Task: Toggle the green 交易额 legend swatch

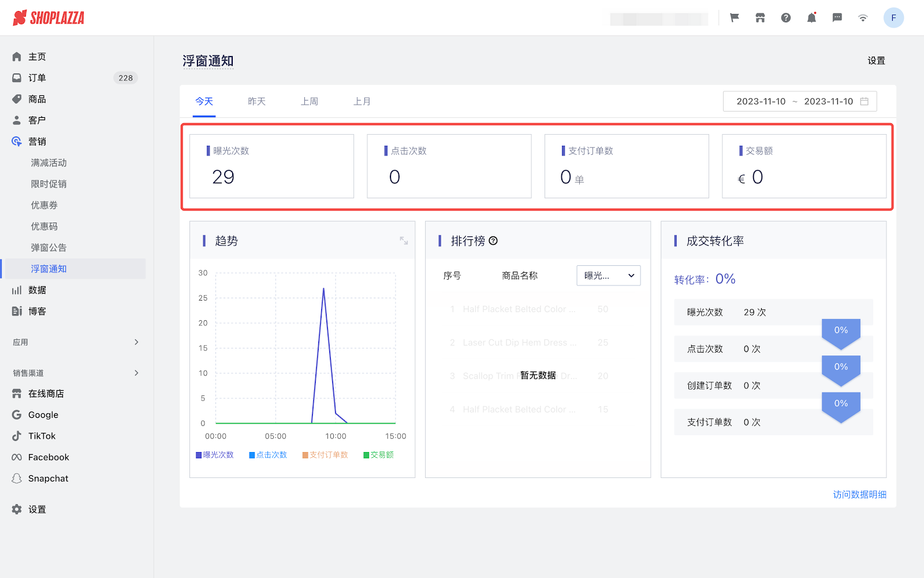Action: point(366,455)
